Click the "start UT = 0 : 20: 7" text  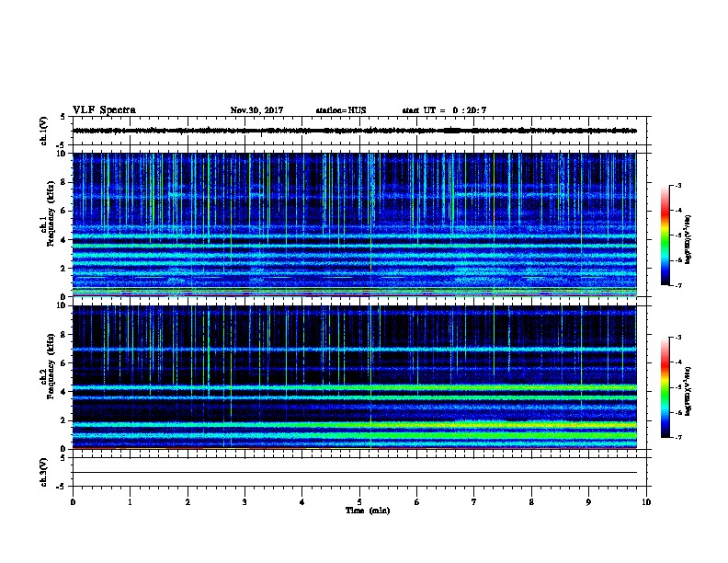[444, 110]
